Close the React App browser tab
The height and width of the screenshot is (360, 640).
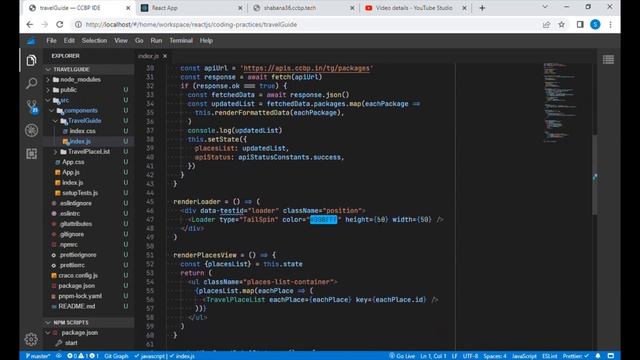pos(240,8)
